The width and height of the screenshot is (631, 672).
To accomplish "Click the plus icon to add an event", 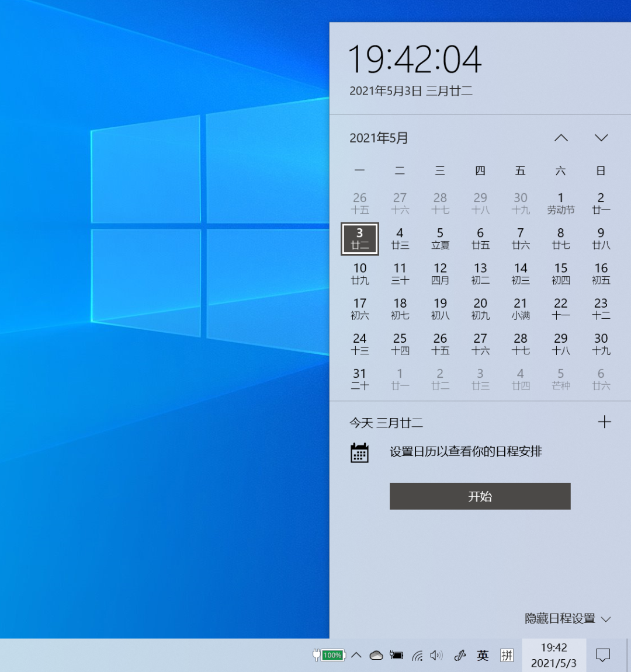I will click(x=605, y=422).
